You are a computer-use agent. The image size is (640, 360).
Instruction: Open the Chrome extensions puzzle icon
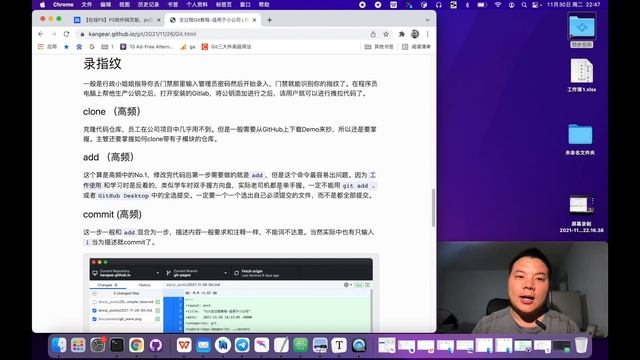pos(402,34)
